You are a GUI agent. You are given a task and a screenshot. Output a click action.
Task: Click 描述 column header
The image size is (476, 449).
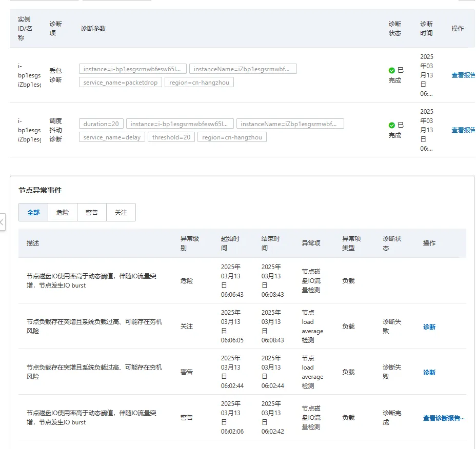(x=33, y=243)
